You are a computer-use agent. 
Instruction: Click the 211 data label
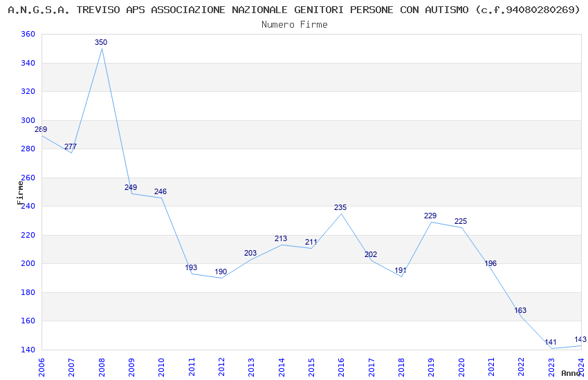coord(311,242)
